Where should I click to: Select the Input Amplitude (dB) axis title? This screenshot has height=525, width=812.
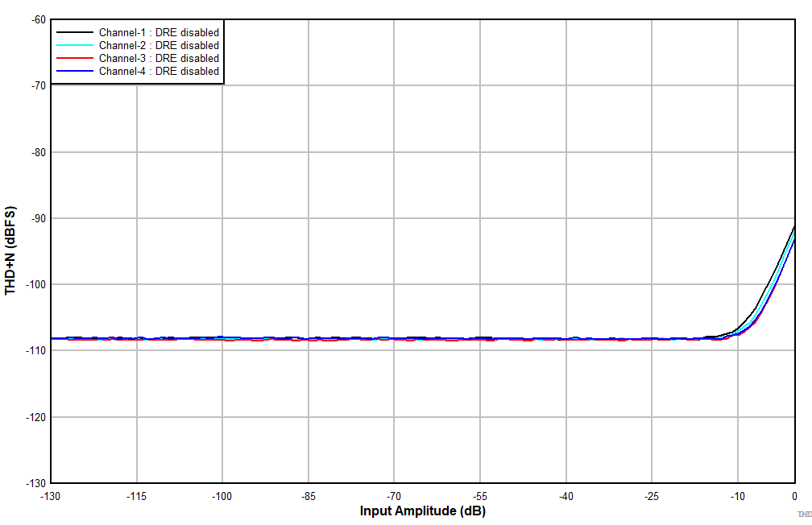[423, 511]
